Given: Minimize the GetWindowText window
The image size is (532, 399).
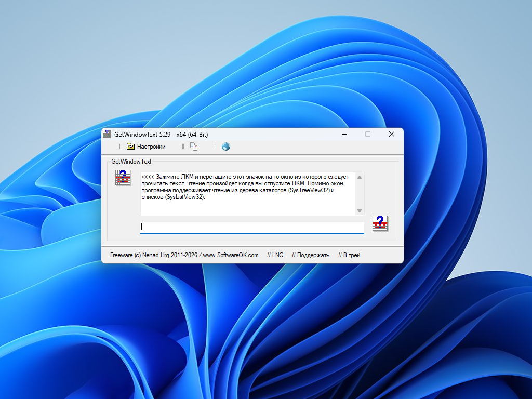Looking at the screenshot, I should click(x=344, y=134).
